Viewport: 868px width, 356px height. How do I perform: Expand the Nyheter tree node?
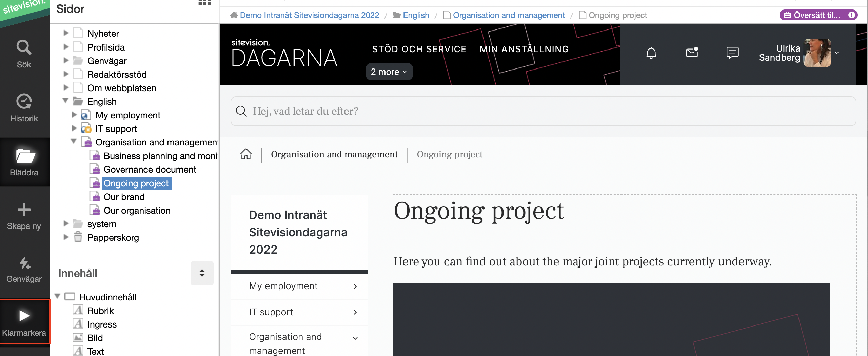pos(66,33)
